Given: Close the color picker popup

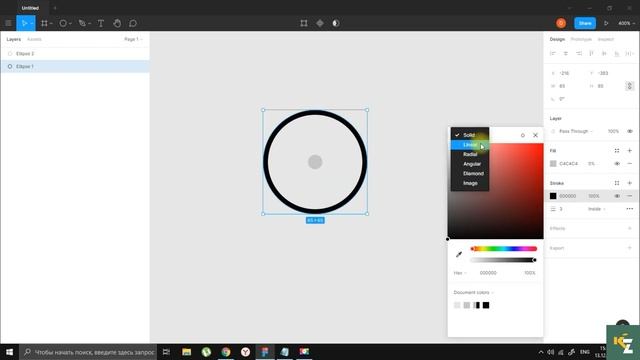Looking at the screenshot, I should (x=536, y=135).
